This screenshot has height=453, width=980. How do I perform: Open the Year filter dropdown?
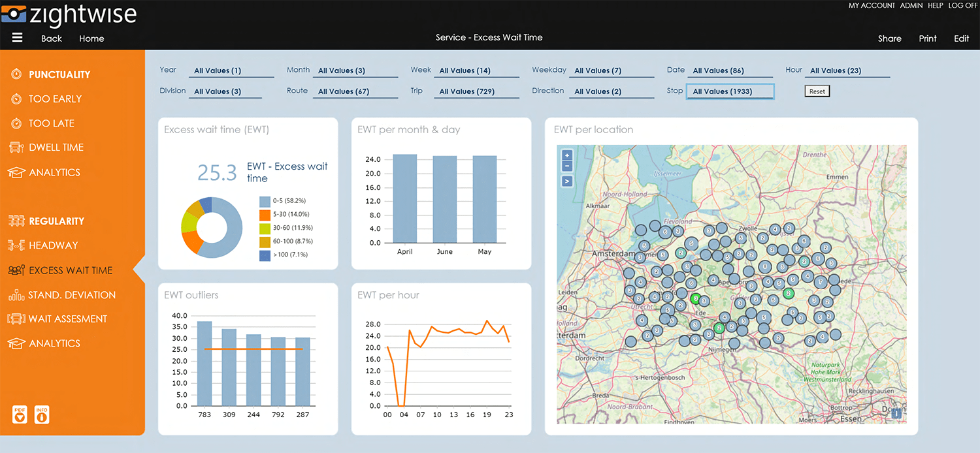coord(231,70)
